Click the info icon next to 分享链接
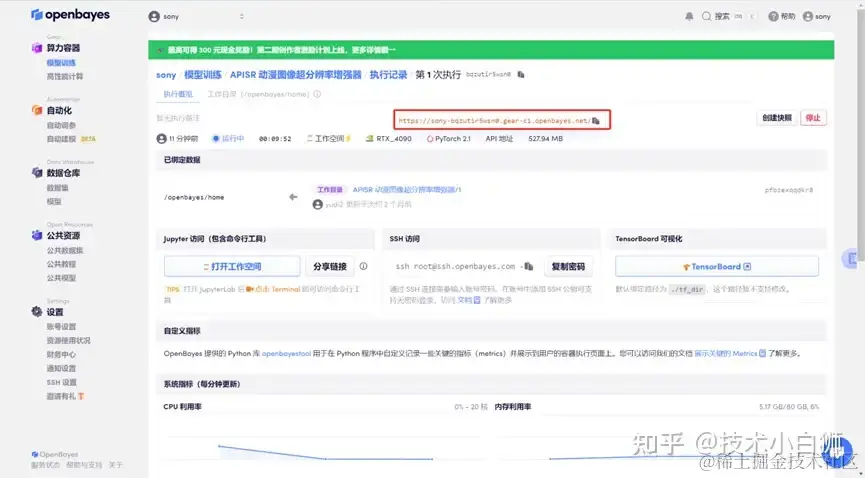 (364, 266)
